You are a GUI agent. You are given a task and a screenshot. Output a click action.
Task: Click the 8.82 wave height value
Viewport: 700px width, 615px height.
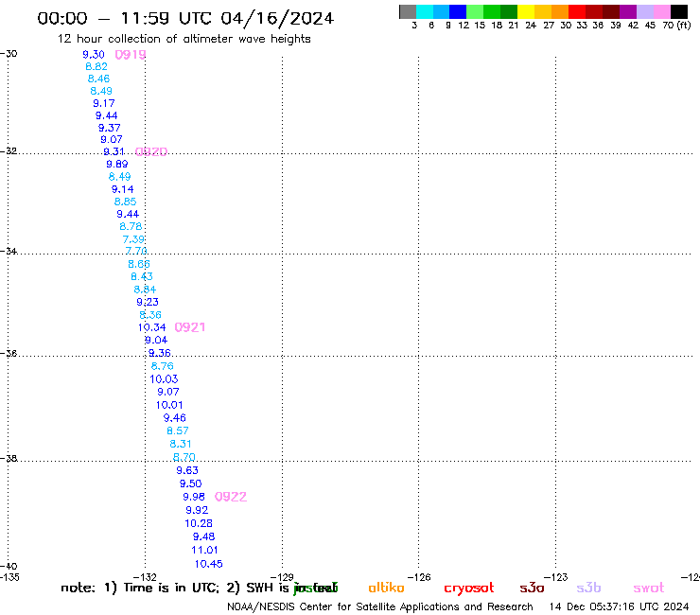96,66
